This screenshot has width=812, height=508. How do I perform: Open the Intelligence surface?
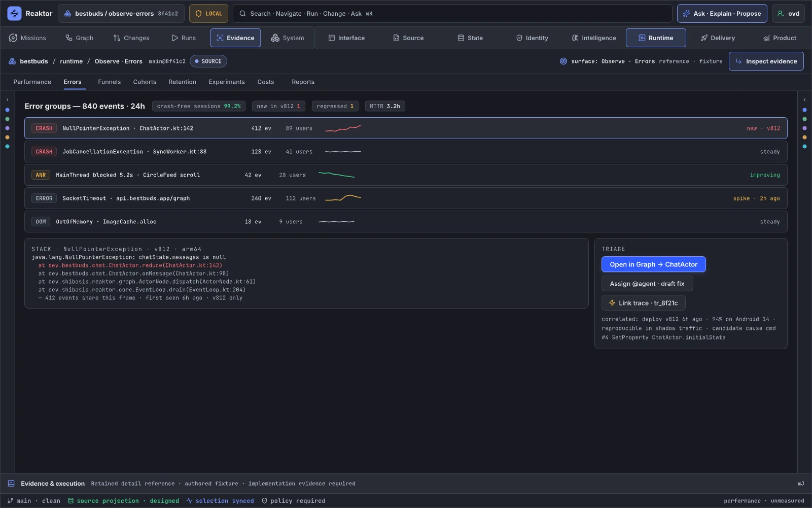(594, 38)
